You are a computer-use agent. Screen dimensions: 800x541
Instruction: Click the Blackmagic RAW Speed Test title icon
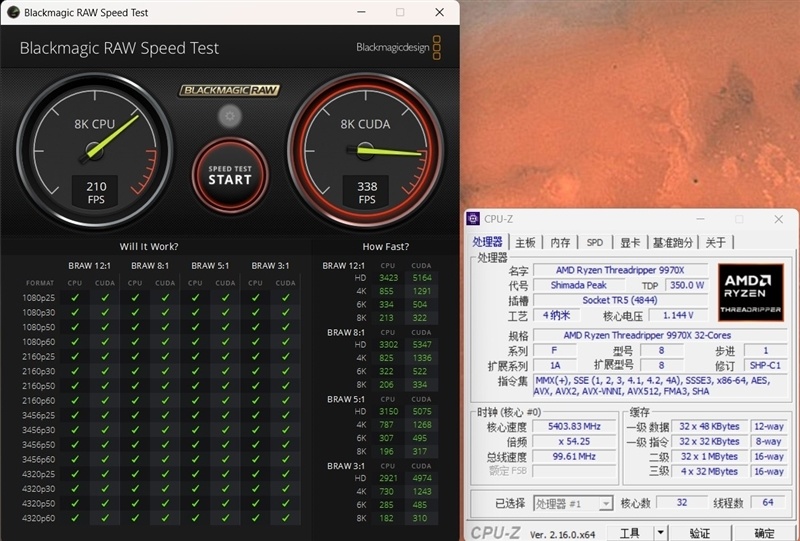(x=12, y=13)
